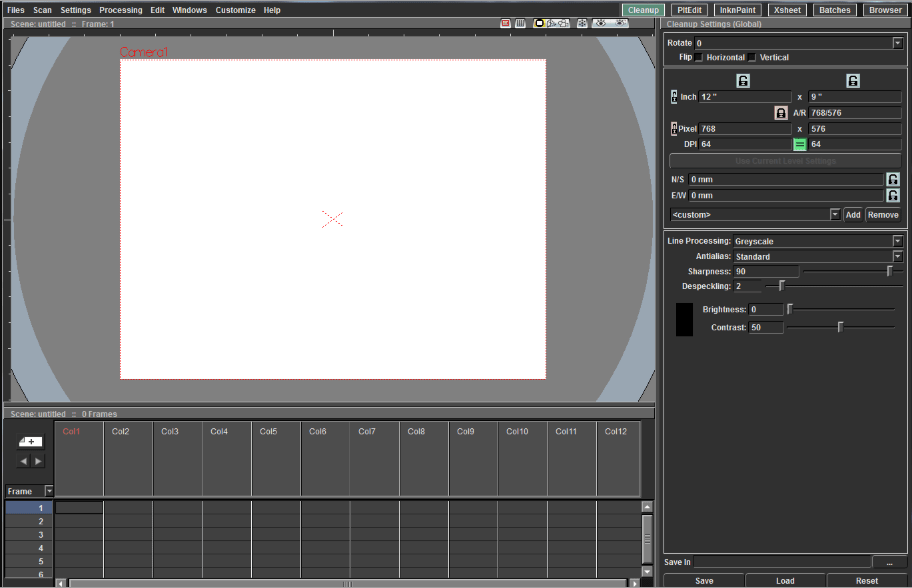
Task: Click the A/R aspect ratio lock icon
Action: coord(781,113)
